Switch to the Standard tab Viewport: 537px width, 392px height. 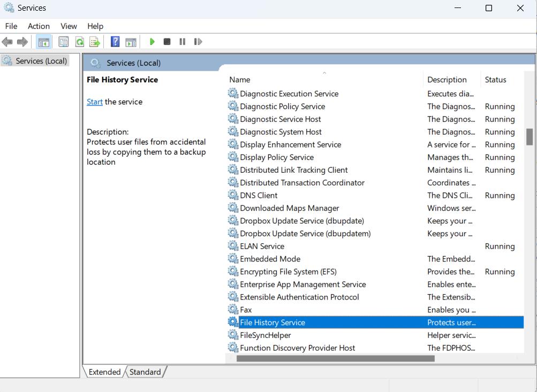[x=145, y=372]
